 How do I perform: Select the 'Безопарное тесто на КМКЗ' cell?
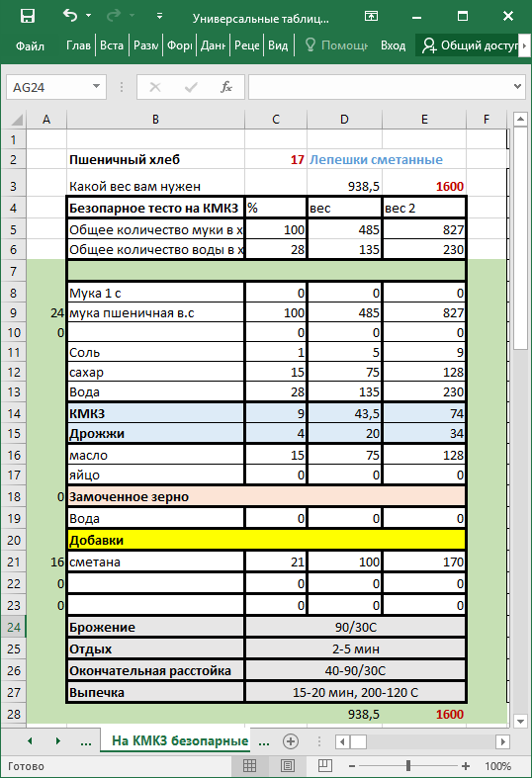[155, 208]
